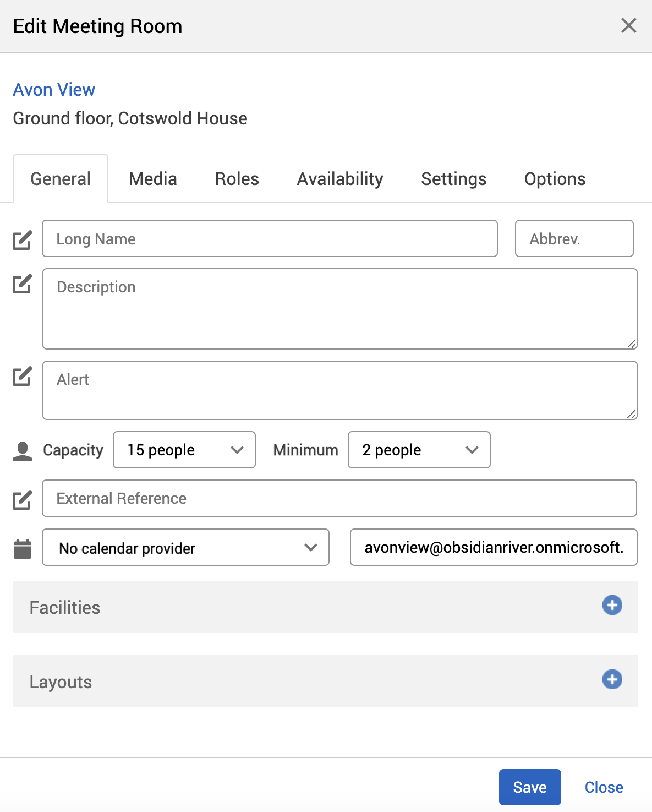This screenshot has width=652, height=812.
Task: Click the edit icon beside Description
Action: [x=22, y=284]
